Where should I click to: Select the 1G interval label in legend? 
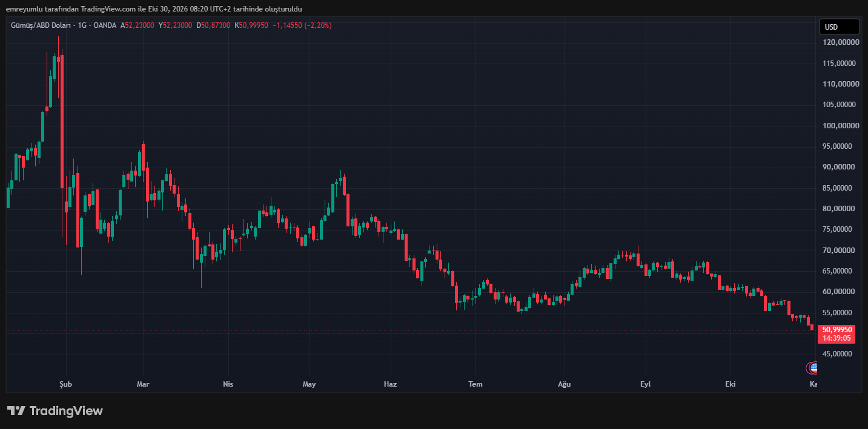tap(82, 25)
